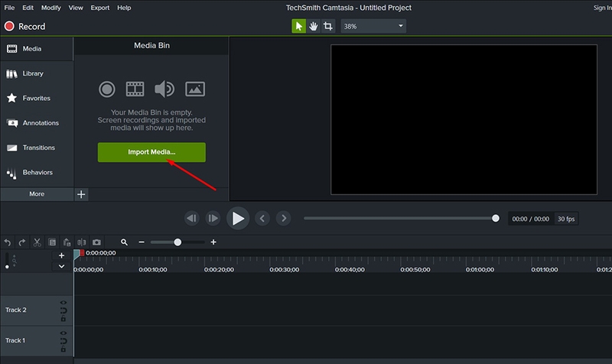
Task: Add a new track with plus button
Action: click(x=61, y=255)
